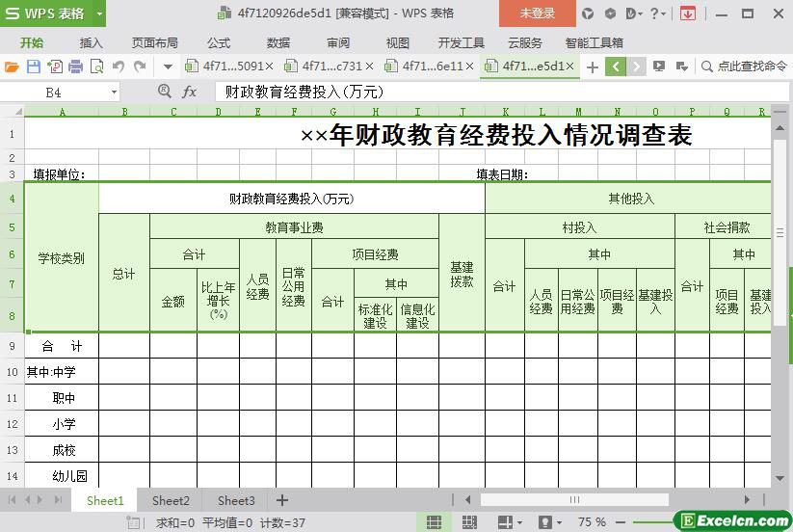
Task: Switch to Sheet2 tab
Action: [x=171, y=500]
